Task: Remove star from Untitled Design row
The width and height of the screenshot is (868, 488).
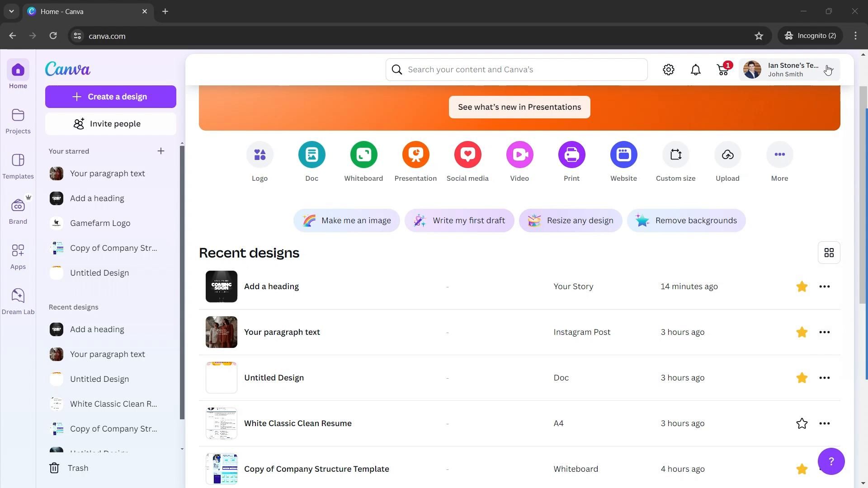Action: [x=802, y=378]
